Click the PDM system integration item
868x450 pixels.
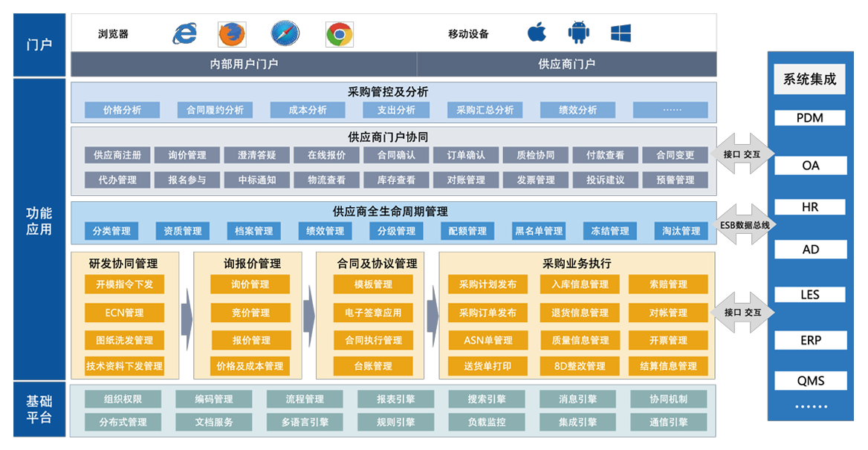[x=809, y=118]
